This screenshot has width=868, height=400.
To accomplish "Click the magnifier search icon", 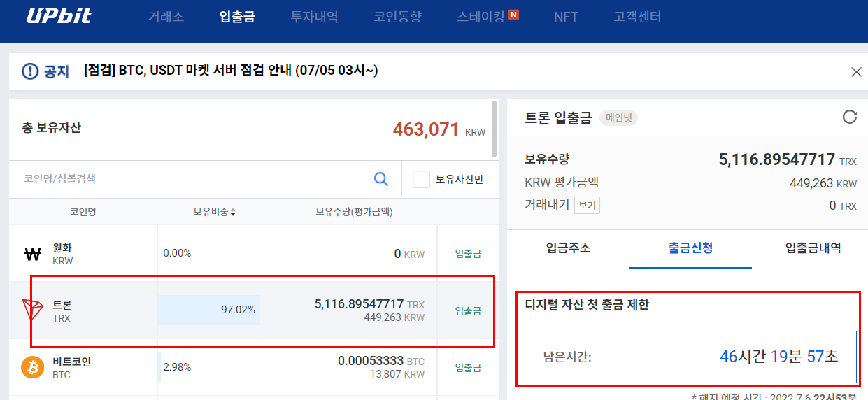I will [381, 179].
